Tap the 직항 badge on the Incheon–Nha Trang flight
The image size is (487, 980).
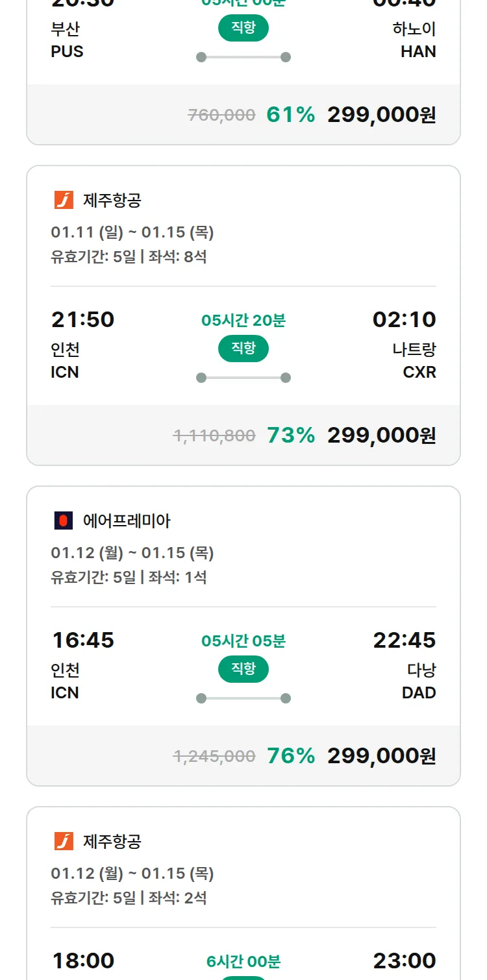pos(243,349)
